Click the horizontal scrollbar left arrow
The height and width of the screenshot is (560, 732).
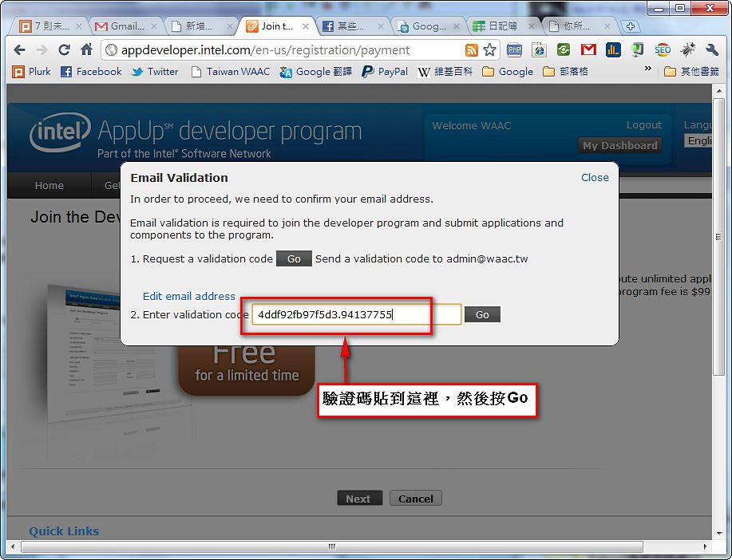click(x=13, y=546)
